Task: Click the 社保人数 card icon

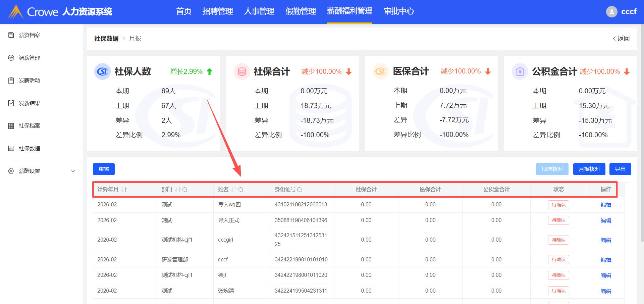Action: pos(102,71)
